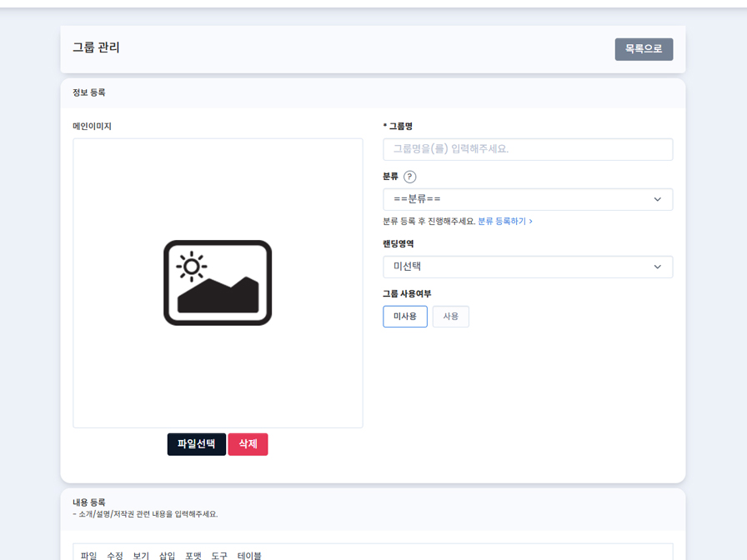The image size is (747, 560).
Task: Click the 내용 등록 section heading
Action: pyautogui.click(x=88, y=502)
